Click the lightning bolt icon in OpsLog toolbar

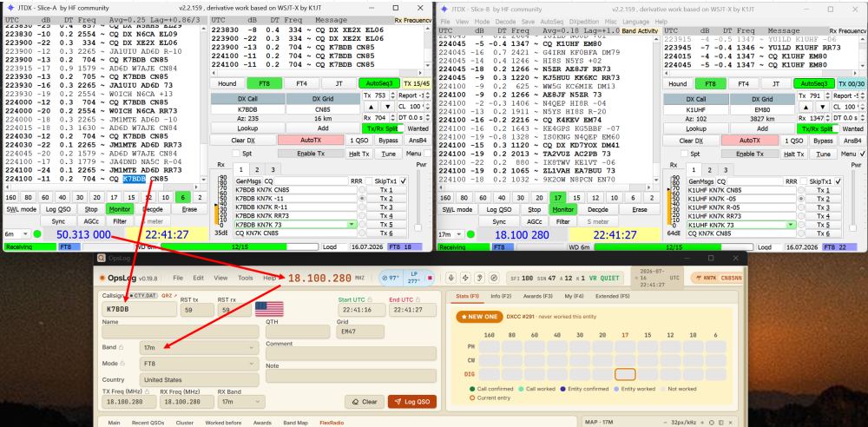tap(465, 278)
